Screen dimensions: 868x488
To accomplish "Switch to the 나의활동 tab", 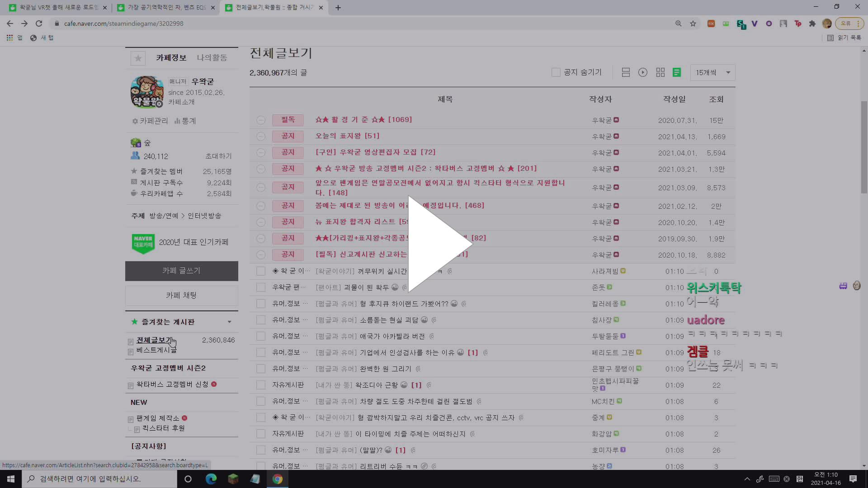I will click(212, 58).
